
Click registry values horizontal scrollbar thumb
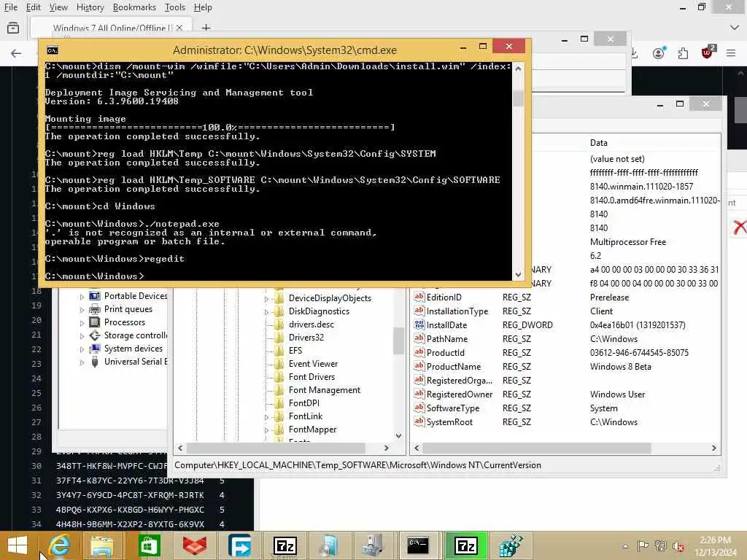[536, 448]
